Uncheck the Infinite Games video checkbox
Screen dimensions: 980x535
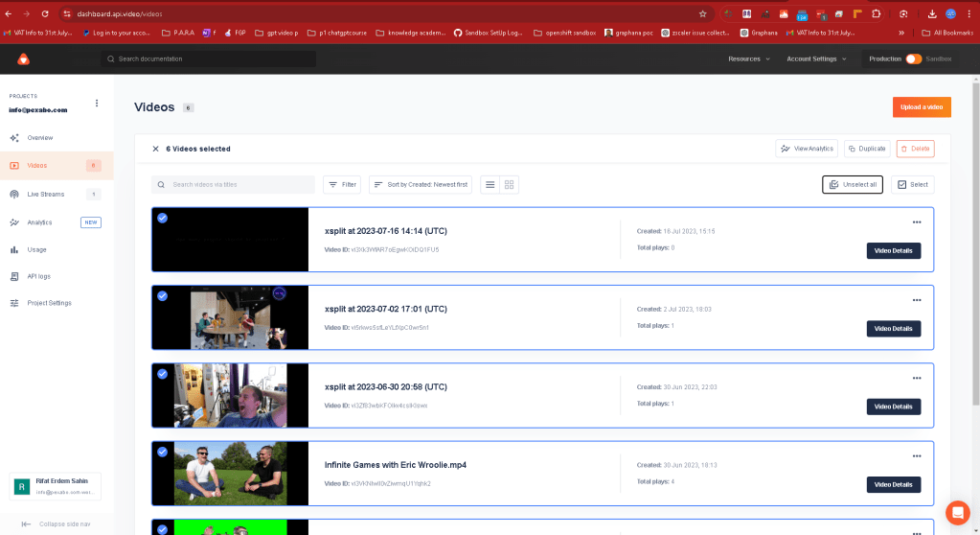(x=163, y=452)
